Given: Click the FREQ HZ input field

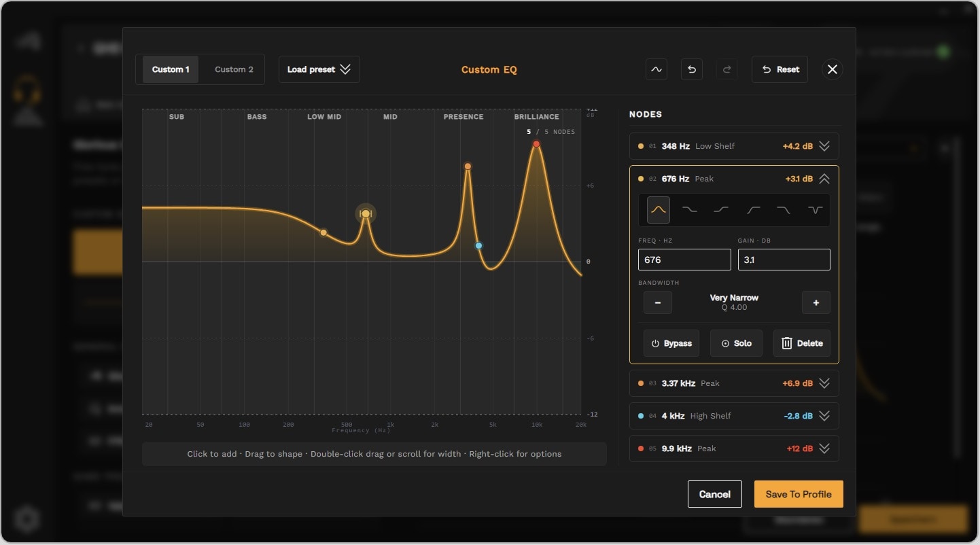Looking at the screenshot, I should pyautogui.click(x=684, y=260).
